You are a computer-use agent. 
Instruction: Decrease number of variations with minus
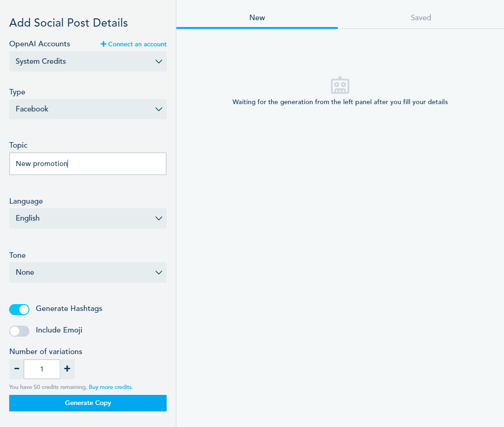17,369
